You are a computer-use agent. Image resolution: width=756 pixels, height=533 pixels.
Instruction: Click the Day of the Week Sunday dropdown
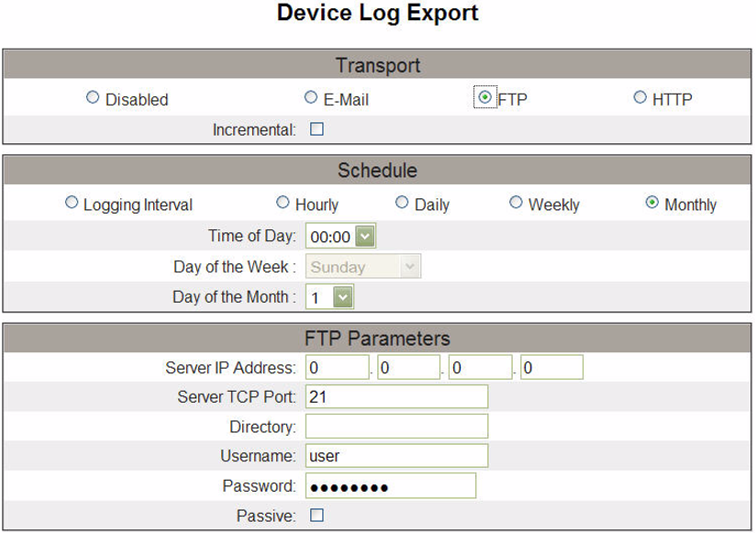pos(363,266)
